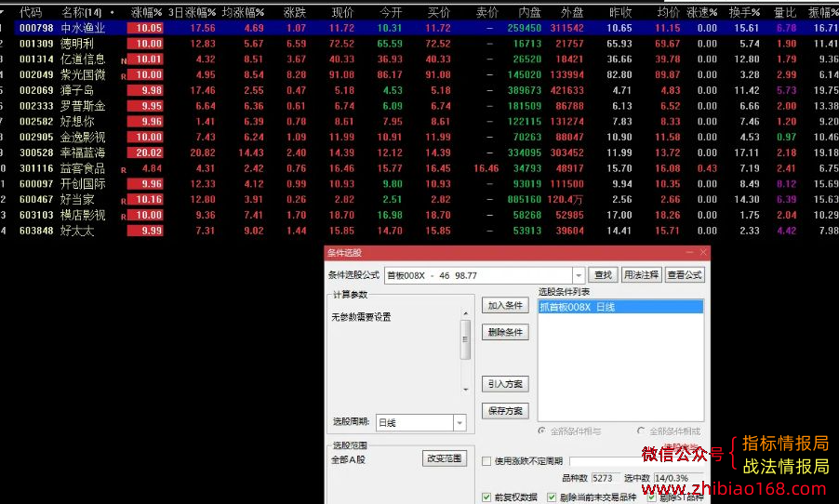The height and width of the screenshot is (504, 839).
Task: Sort by the 现价 column header
Action: click(x=342, y=12)
